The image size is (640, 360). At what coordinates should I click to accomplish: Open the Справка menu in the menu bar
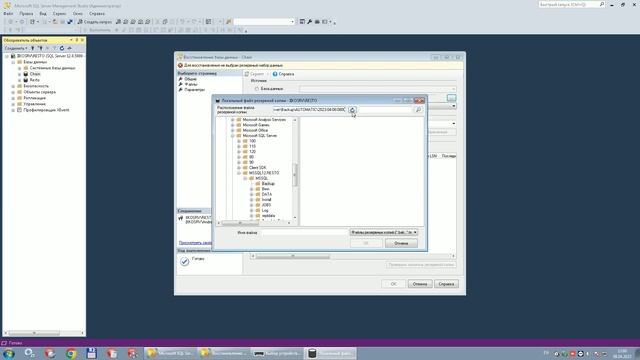97,13
